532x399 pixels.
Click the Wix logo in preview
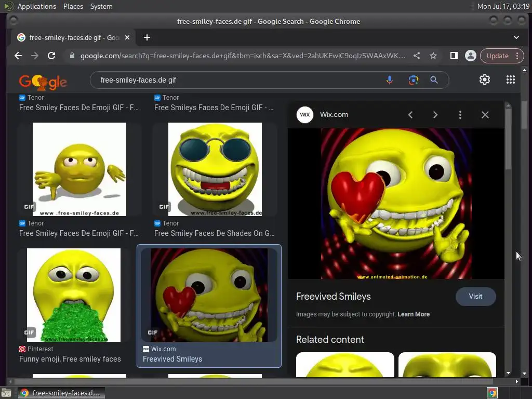(304, 115)
